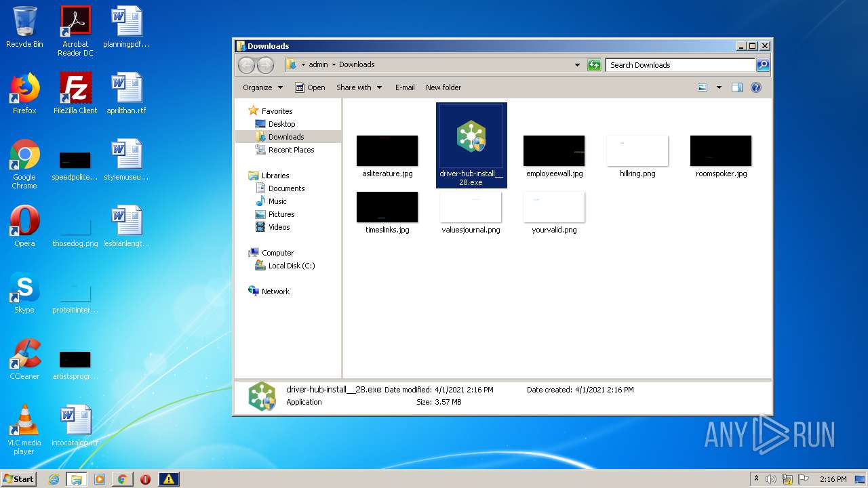Screen dimensions: 868x488
Task: Click the Explorer Back navigation button
Action: [x=246, y=65]
